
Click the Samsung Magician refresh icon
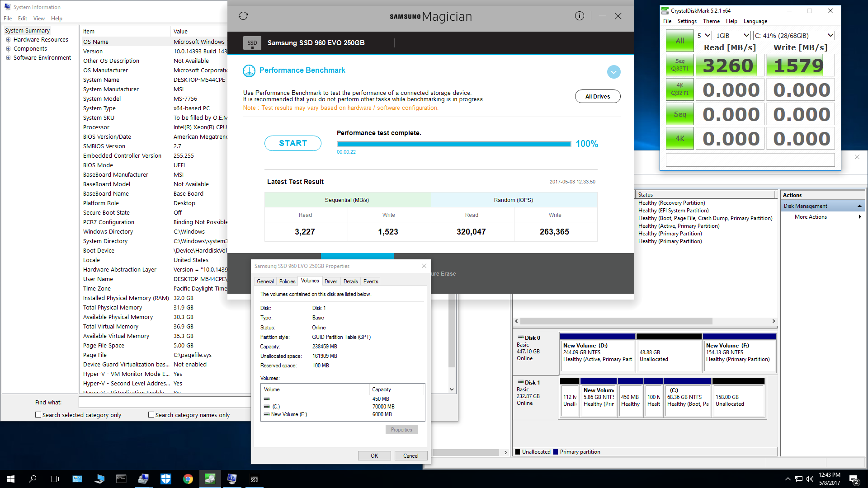[x=243, y=16]
